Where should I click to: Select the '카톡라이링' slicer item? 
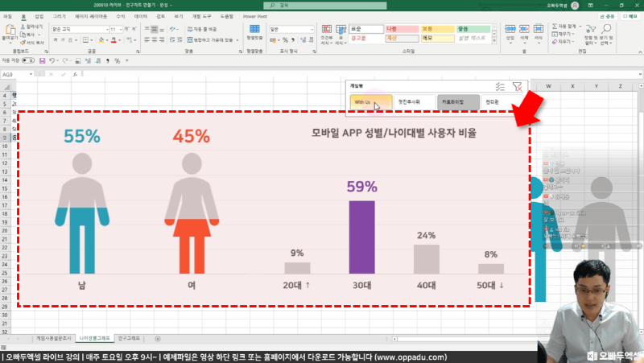[458, 102]
